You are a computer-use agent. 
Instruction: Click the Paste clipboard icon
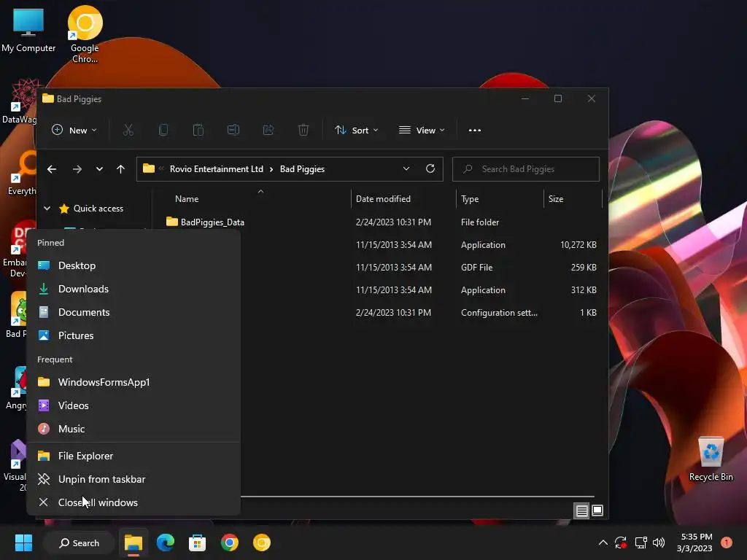[198, 130]
